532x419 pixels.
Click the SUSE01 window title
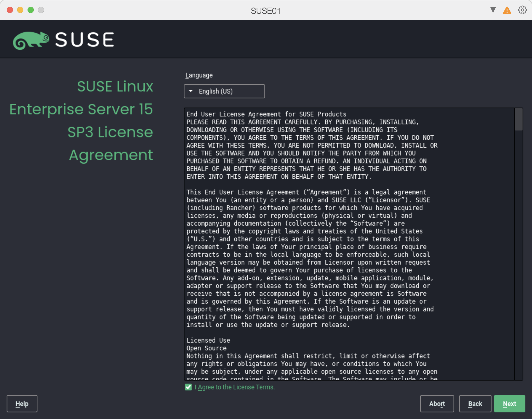pyautogui.click(x=266, y=11)
